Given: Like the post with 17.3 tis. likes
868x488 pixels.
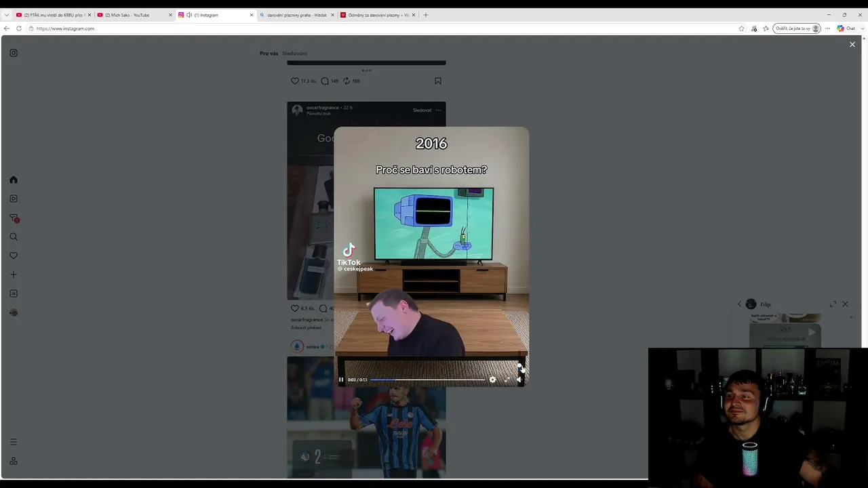Looking at the screenshot, I should 295,81.
